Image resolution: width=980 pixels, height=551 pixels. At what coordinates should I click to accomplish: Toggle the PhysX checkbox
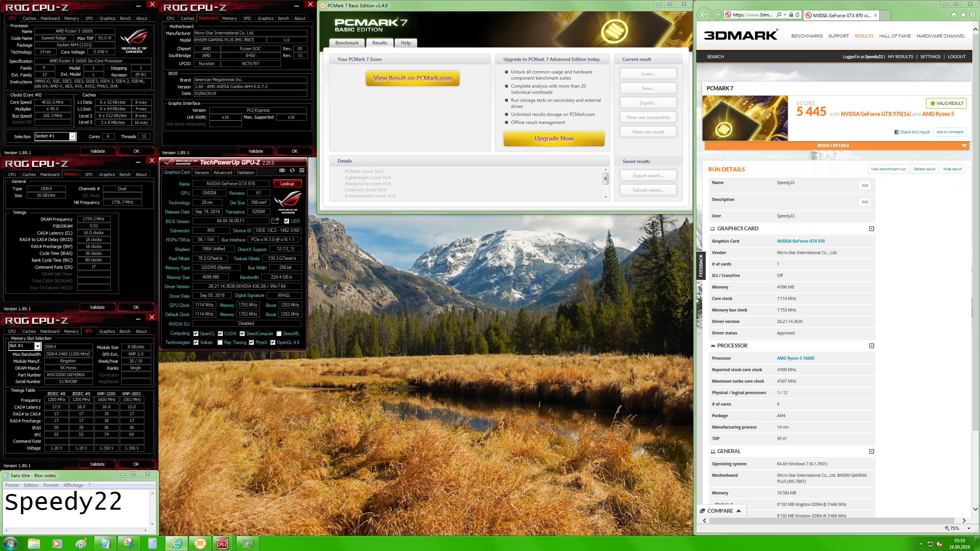[252, 342]
